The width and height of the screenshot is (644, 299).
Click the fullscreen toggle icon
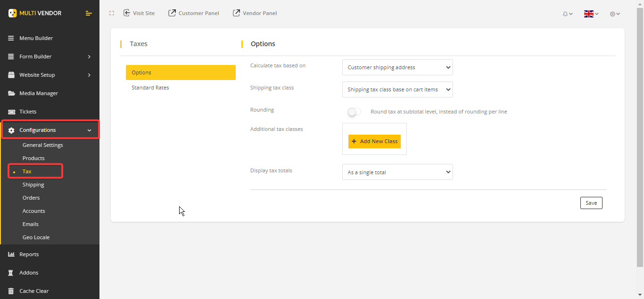click(112, 13)
